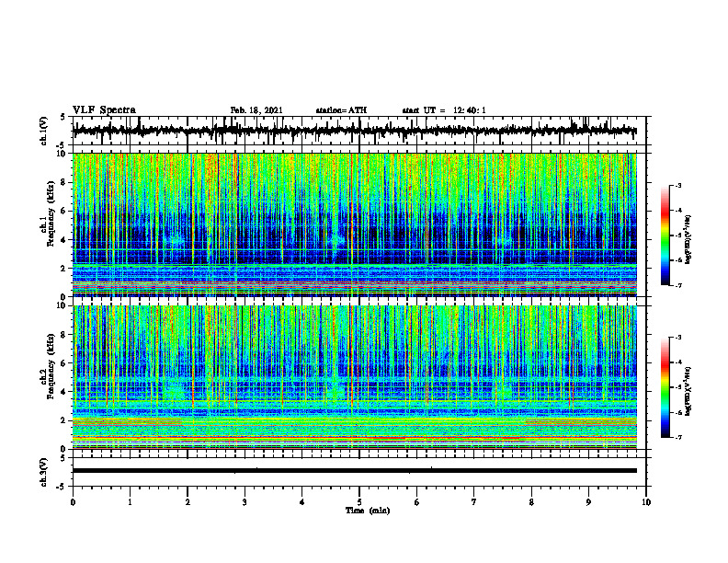This screenshot has width=728, height=563.
Task: Click the "-5" tick on ch.3(V) axis
Action: click(x=63, y=487)
